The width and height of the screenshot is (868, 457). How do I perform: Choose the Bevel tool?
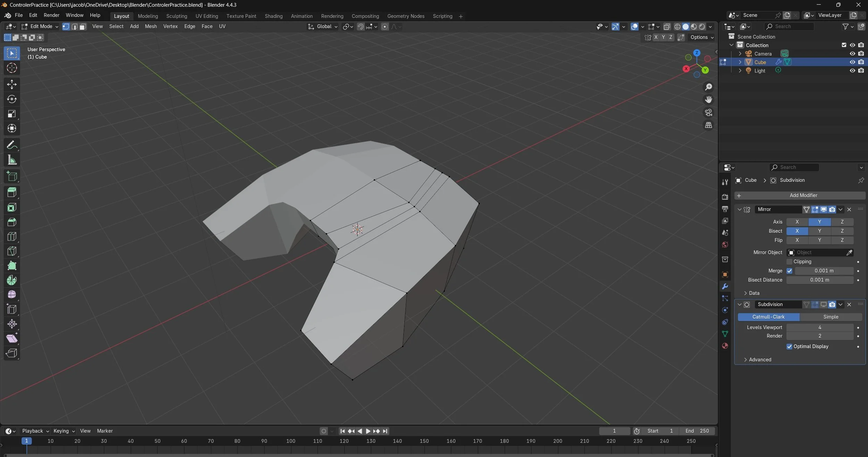tap(12, 222)
